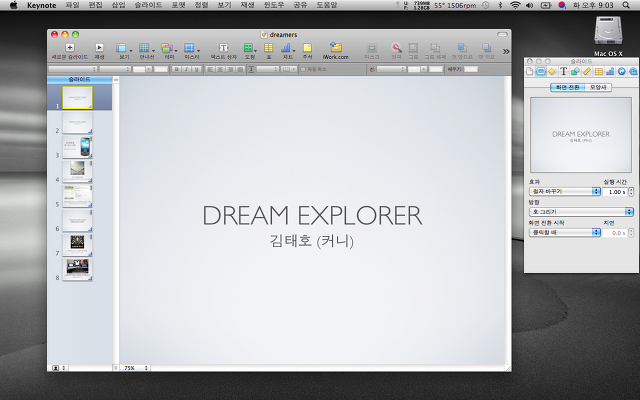The height and width of the screenshot is (400, 640).
Task: Open the 선 line style dropdown
Action: pyautogui.click(x=391, y=69)
